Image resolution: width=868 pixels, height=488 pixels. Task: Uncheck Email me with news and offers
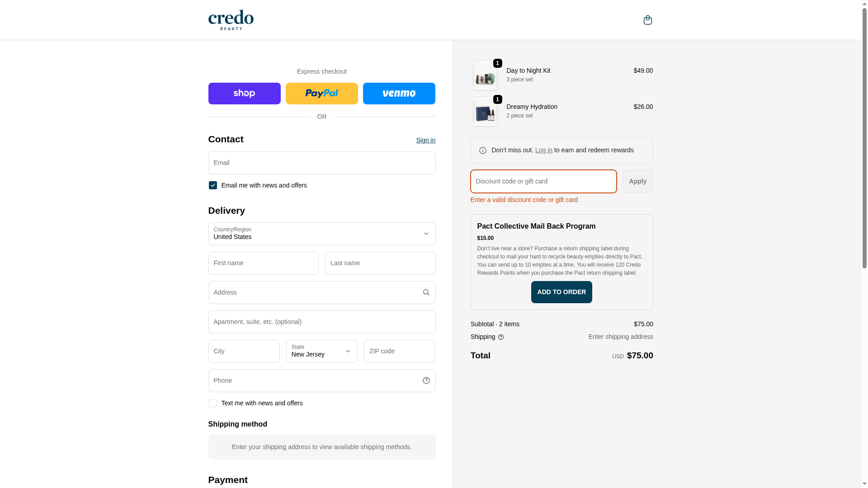pyautogui.click(x=213, y=185)
